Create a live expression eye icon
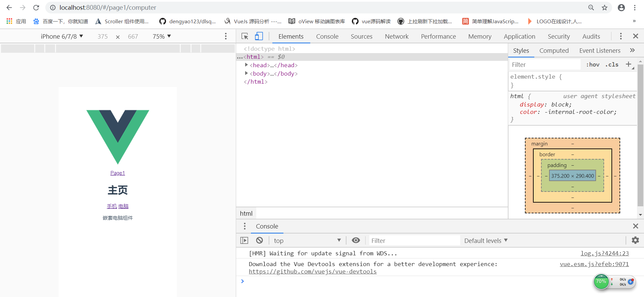644x297 pixels. coord(356,240)
